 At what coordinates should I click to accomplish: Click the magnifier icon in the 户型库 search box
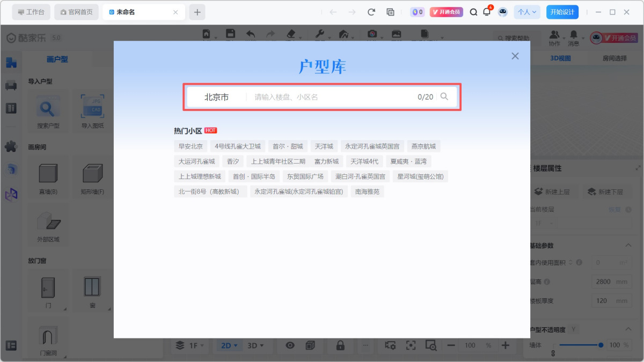click(x=444, y=97)
